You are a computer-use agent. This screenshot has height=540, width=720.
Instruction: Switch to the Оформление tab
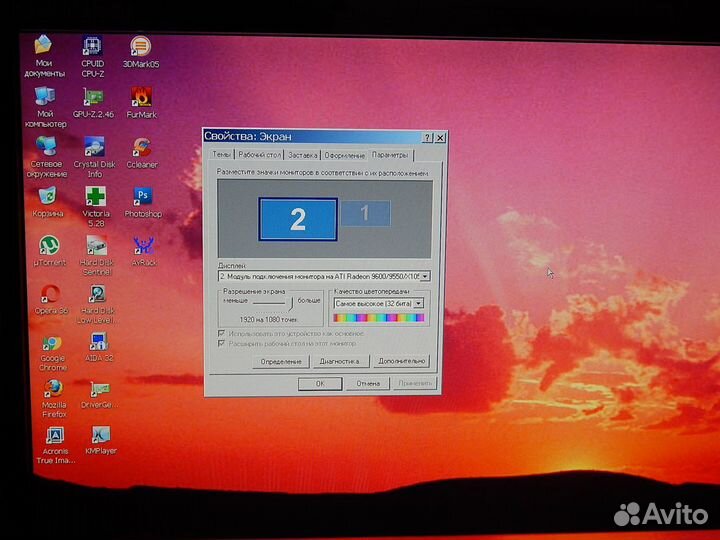click(344, 155)
